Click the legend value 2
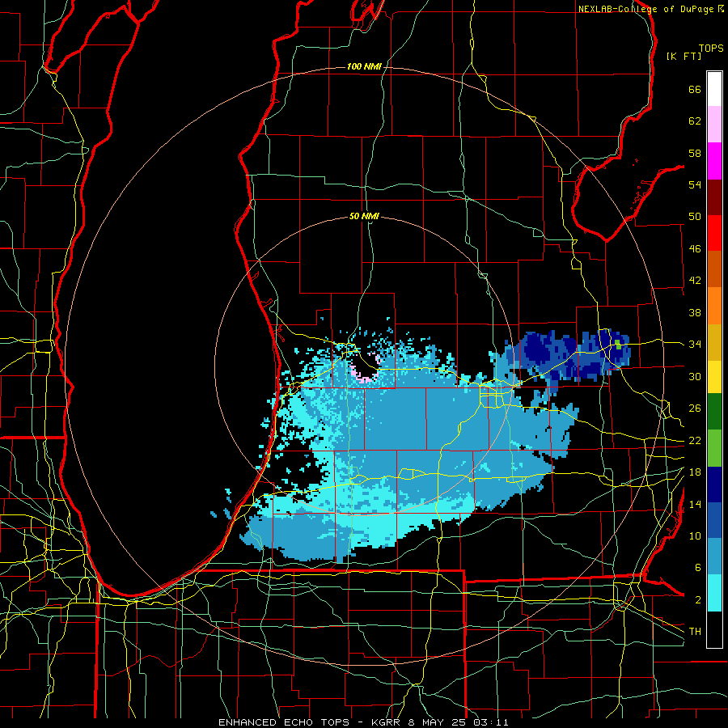The height and width of the screenshot is (728, 728). (697, 600)
